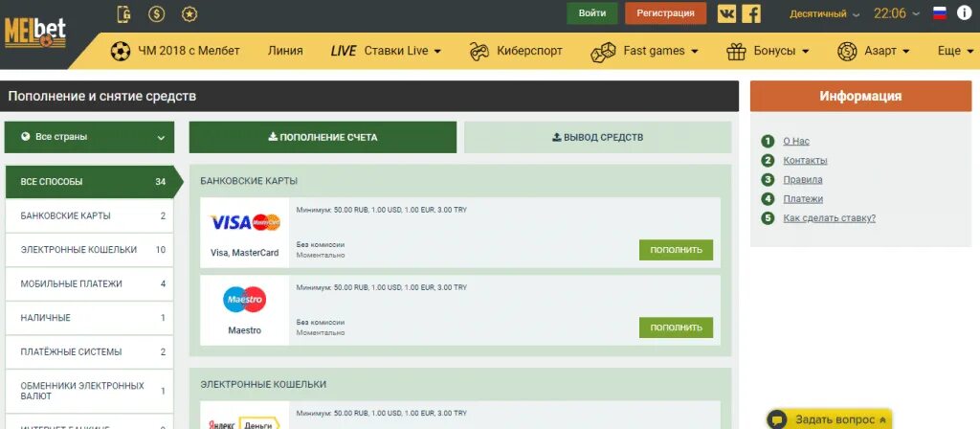The height and width of the screenshot is (429, 980).
Task: Click the Maestro logo
Action: (244, 300)
